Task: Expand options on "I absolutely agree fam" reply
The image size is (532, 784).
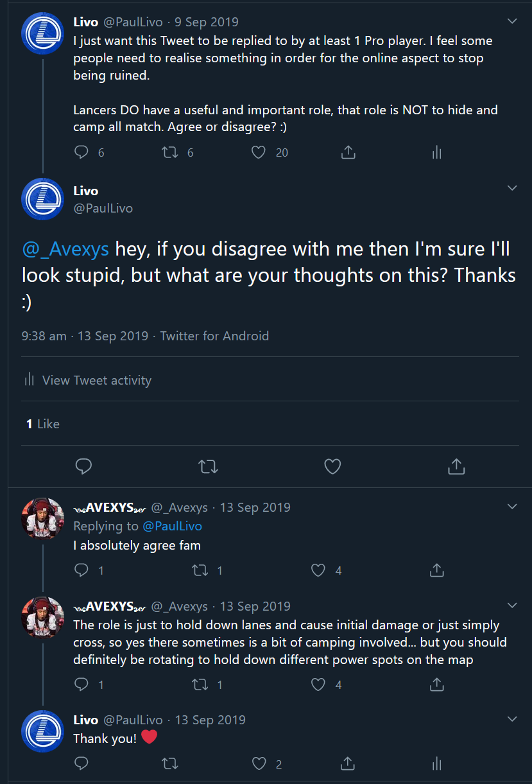Action: click(512, 507)
